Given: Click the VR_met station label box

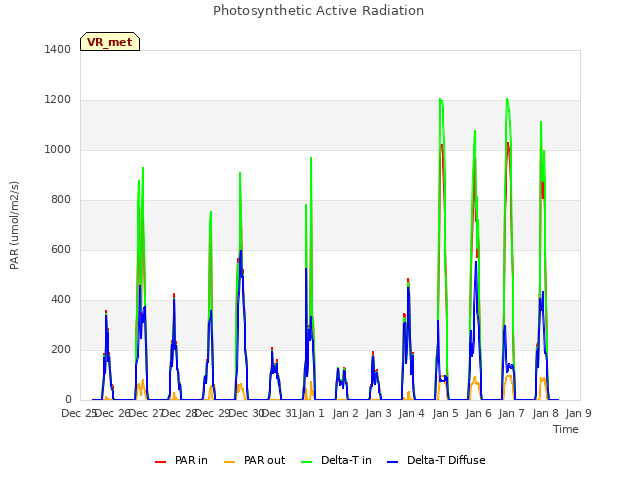Looking at the screenshot, I should pyautogui.click(x=110, y=42).
